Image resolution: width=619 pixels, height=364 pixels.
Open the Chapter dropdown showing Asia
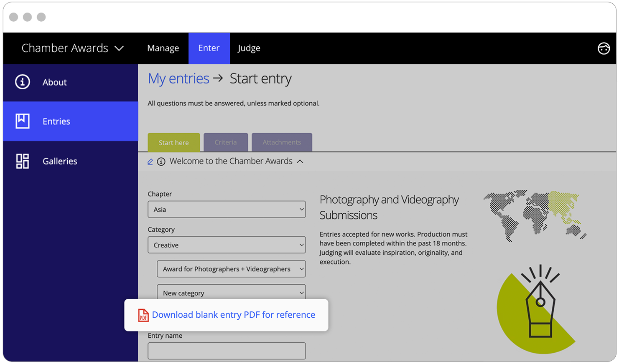tap(227, 210)
